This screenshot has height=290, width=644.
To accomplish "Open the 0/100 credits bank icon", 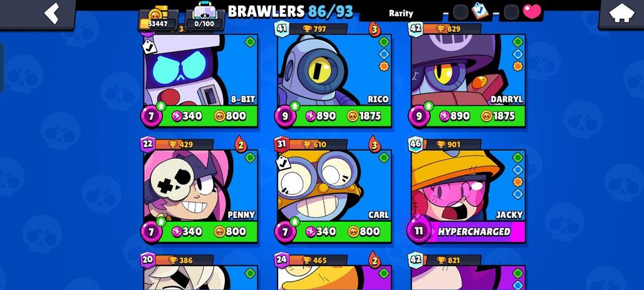I will (204, 18).
